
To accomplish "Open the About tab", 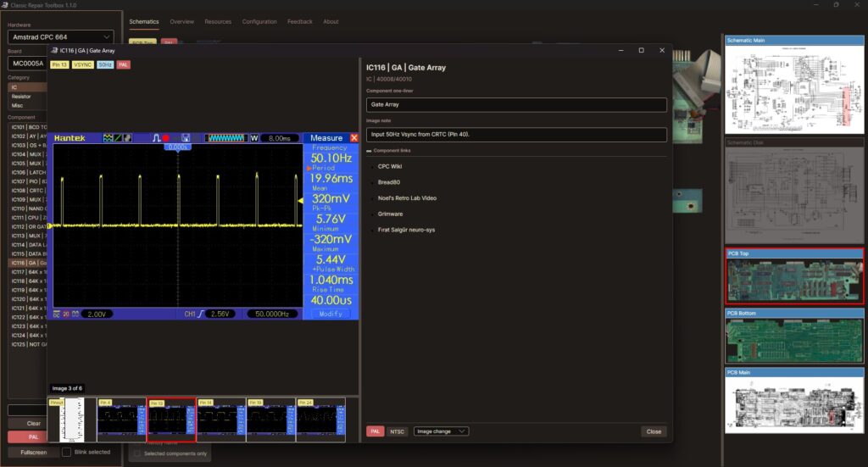I will point(331,21).
